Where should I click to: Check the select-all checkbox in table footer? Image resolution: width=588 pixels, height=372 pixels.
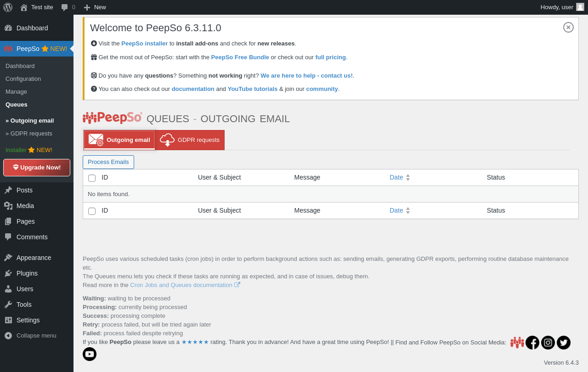pyautogui.click(x=92, y=211)
